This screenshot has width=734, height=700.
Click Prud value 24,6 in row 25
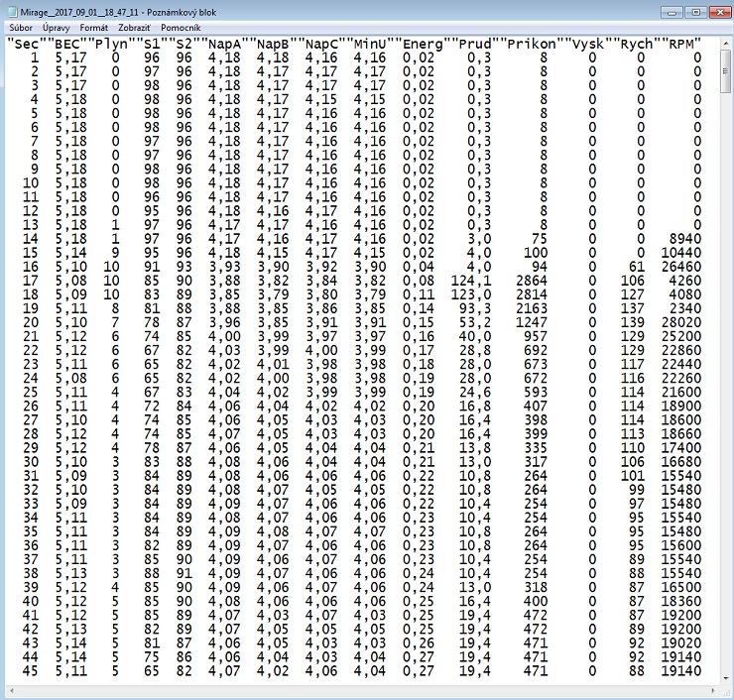[475, 392]
